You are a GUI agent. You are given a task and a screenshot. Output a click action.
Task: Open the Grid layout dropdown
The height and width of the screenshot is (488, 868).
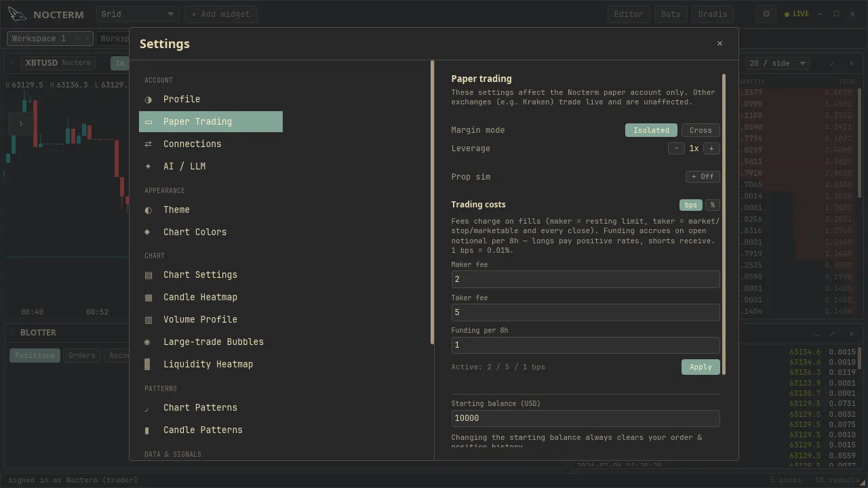138,14
